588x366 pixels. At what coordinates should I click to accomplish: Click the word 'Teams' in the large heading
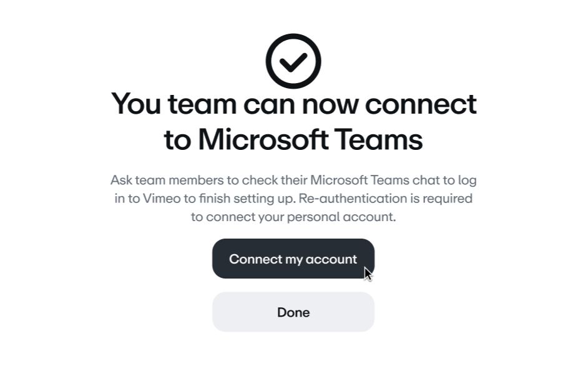click(x=378, y=140)
